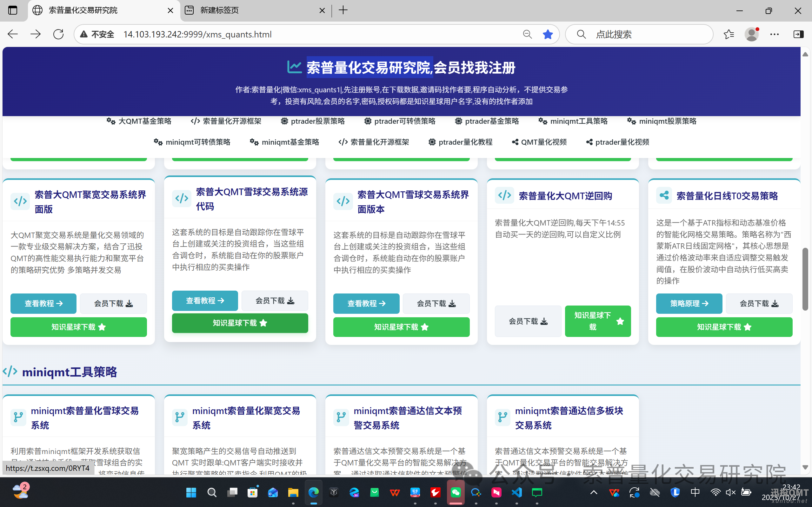Click 知识星球下载 on the 逆回购 card
Image resolution: width=812 pixels, height=507 pixels.
pyautogui.click(x=598, y=321)
